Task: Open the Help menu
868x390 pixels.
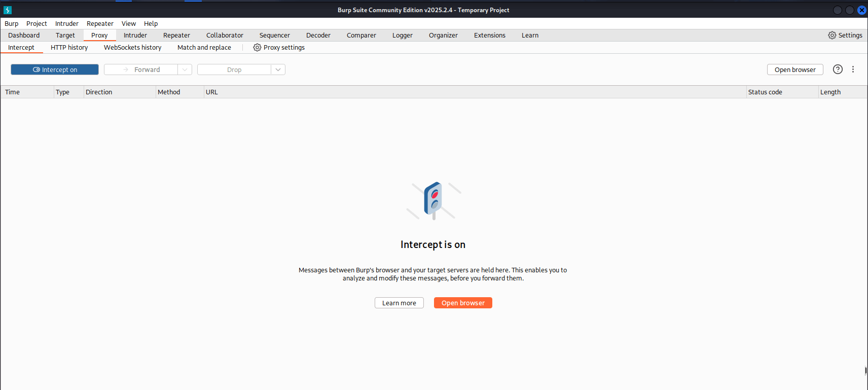Action: [151, 24]
